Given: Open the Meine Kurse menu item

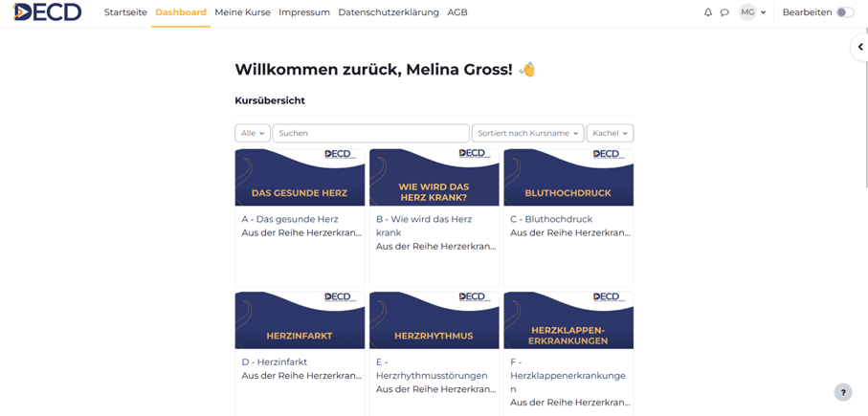Looking at the screenshot, I should [x=242, y=12].
